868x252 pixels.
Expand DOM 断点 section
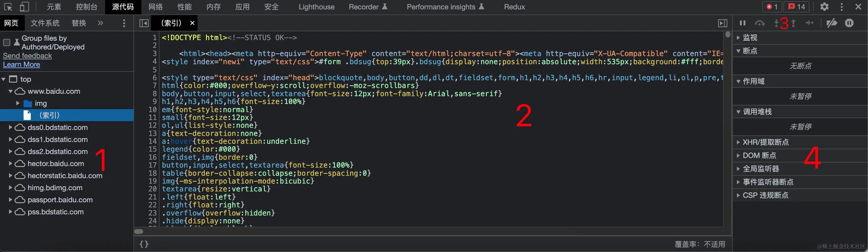click(800, 156)
